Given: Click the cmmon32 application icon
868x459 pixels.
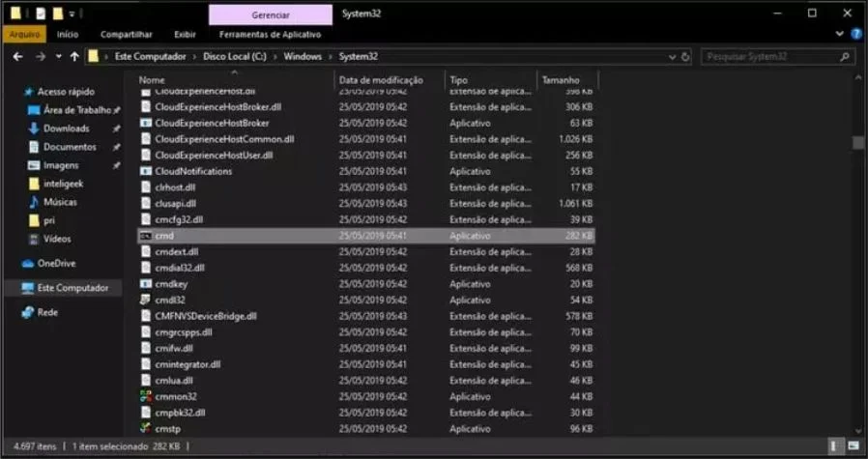Looking at the screenshot, I should pos(146,396).
